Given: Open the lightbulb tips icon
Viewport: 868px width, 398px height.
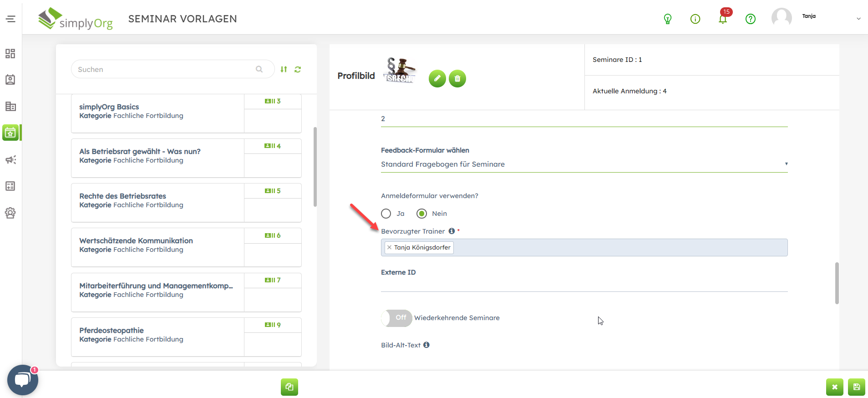Looking at the screenshot, I should 667,19.
